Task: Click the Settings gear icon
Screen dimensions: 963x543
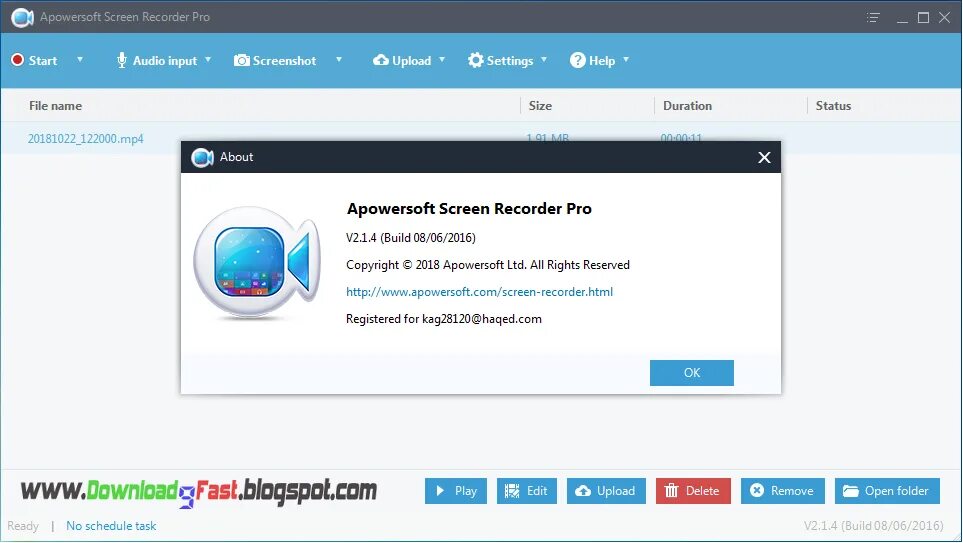Action: click(475, 60)
